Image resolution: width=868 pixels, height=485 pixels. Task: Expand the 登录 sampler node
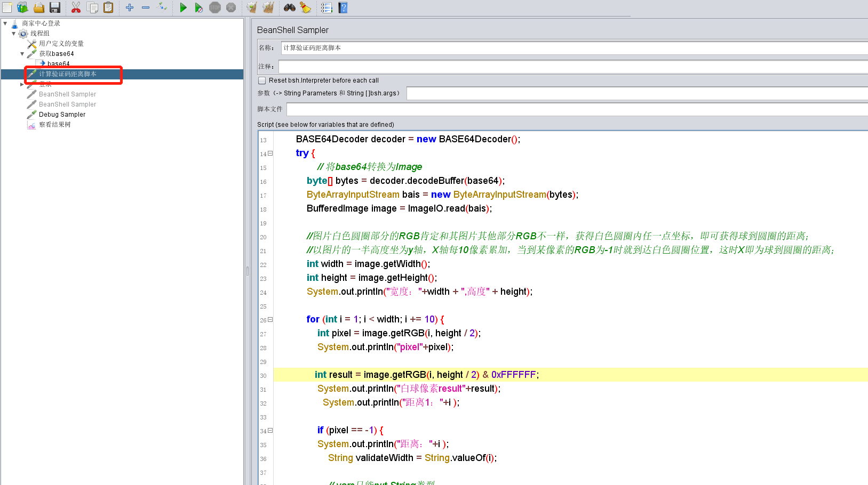point(22,84)
